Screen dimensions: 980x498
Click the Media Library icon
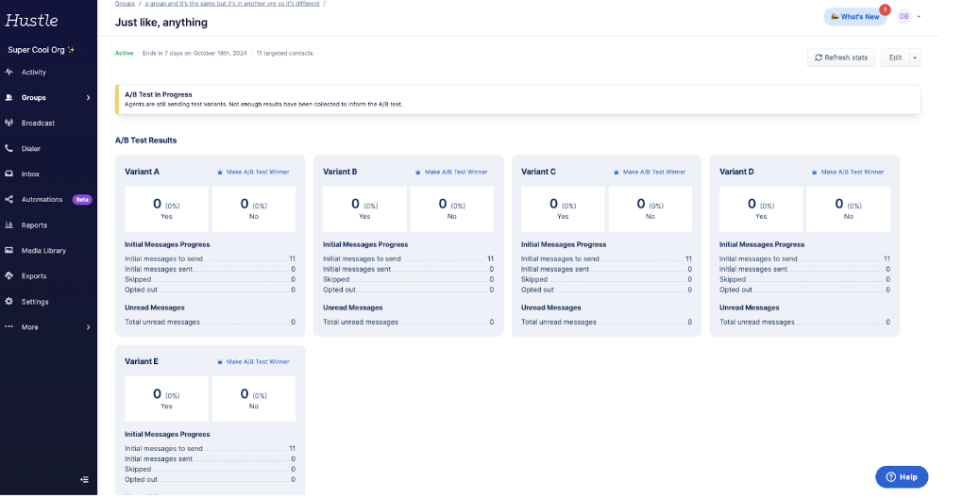click(9, 250)
